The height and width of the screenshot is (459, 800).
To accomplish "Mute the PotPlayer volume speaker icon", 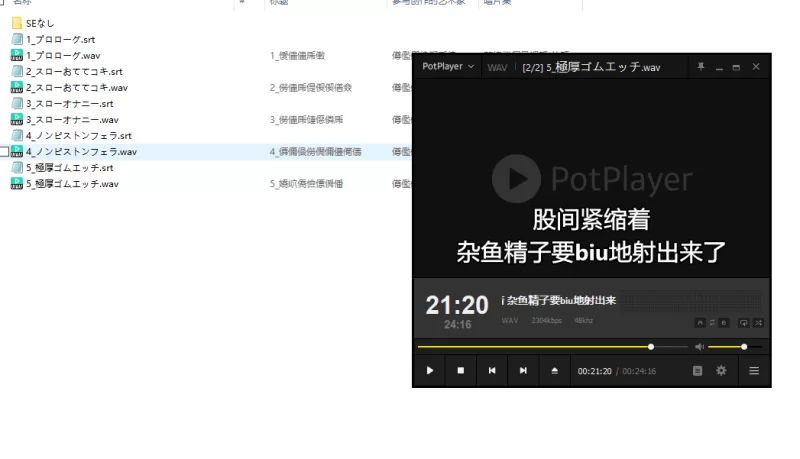I will pyautogui.click(x=699, y=347).
